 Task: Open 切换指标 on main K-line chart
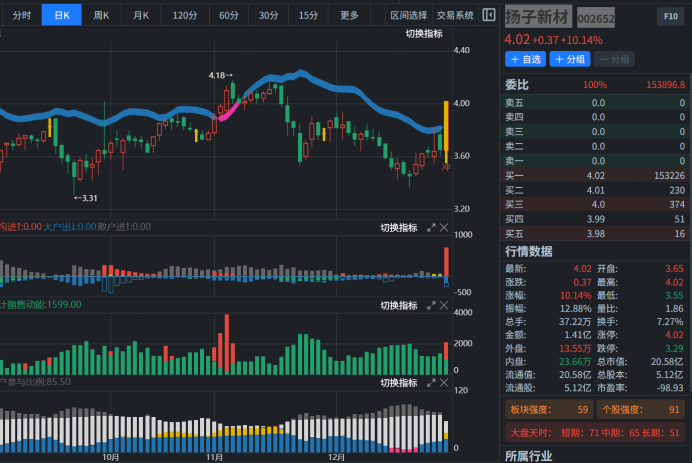(x=424, y=33)
